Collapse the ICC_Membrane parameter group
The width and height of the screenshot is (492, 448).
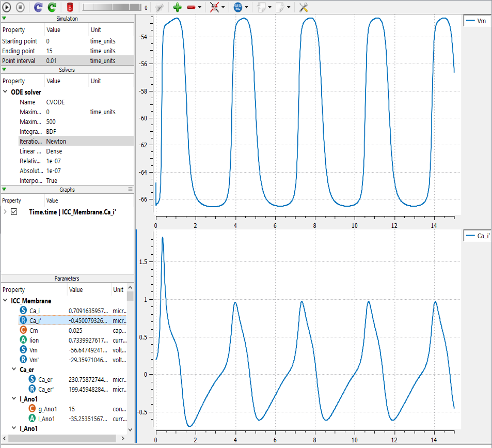point(5,301)
